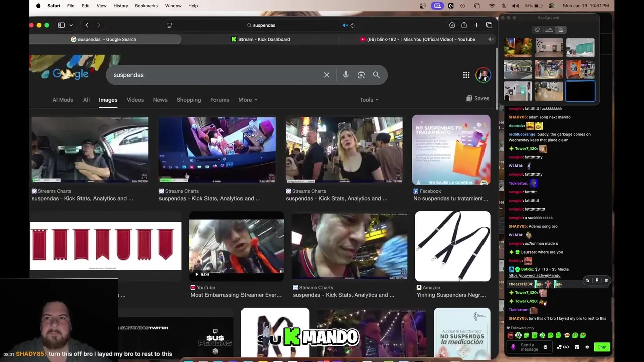The image size is (644, 362).
Task: Open Google Lens image search icon
Action: [x=361, y=75]
